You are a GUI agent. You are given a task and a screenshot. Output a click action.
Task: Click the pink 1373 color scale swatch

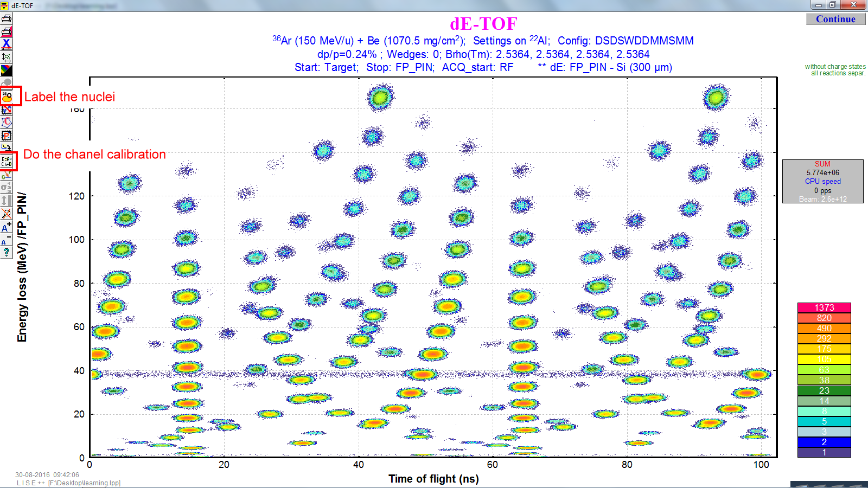(824, 307)
